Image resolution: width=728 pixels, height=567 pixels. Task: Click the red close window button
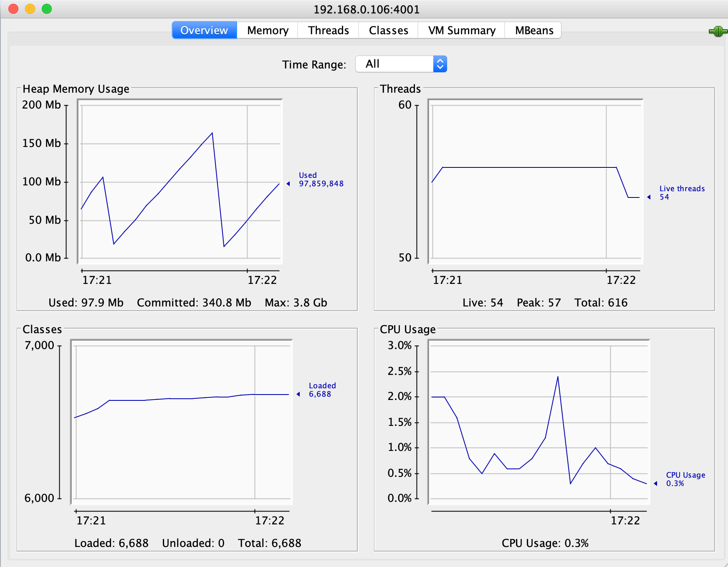[13, 9]
